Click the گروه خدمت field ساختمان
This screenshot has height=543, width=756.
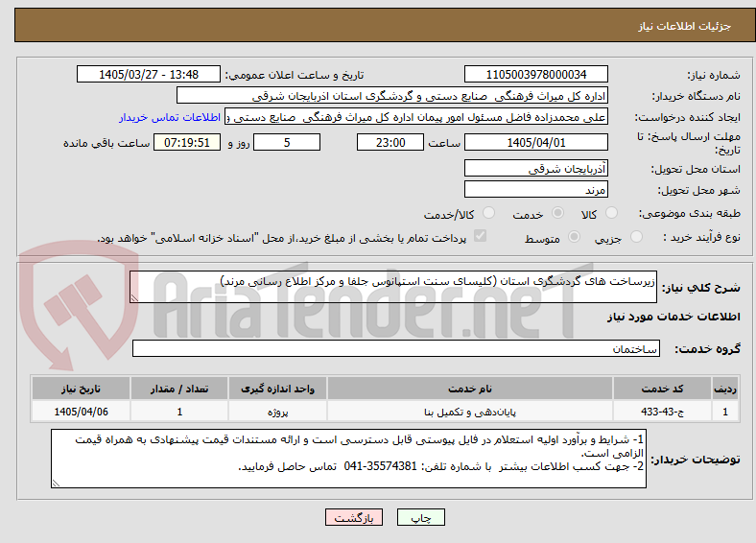(x=396, y=348)
